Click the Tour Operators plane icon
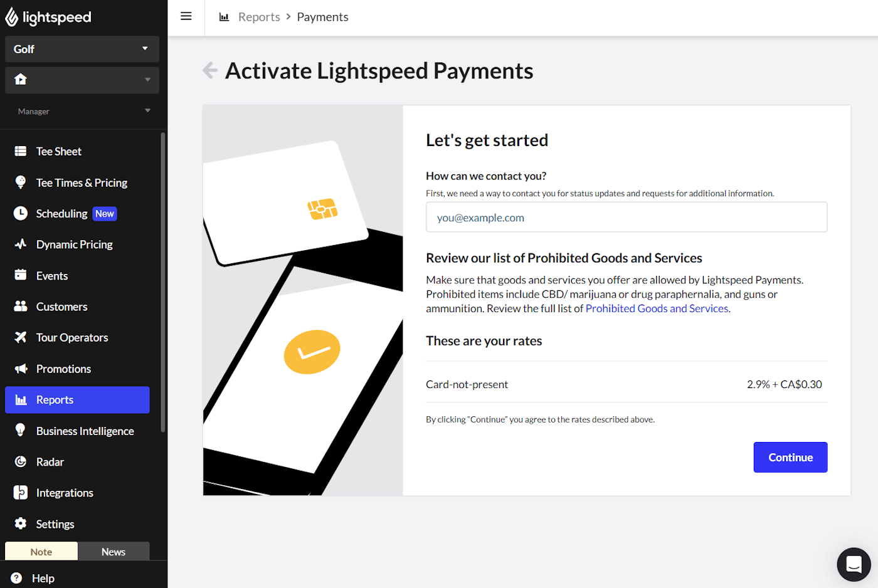The image size is (878, 588). click(x=21, y=337)
